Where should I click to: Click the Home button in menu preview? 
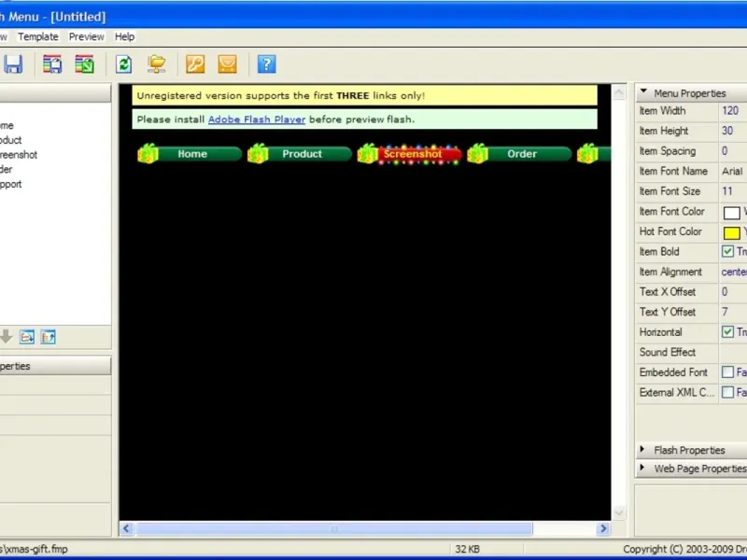point(190,154)
